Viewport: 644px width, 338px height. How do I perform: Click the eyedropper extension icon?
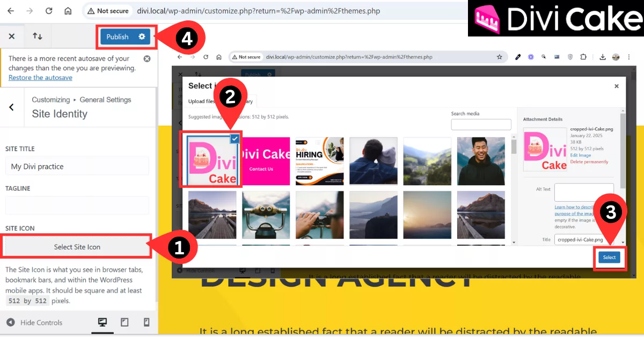pyautogui.click(x=518, y=57)
